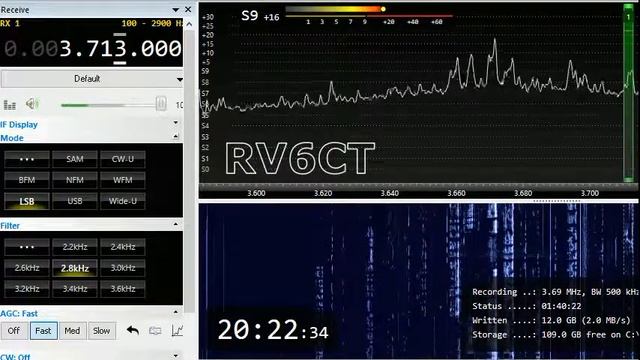The height and width of the screenshot is (360, 640).
Task: Select LSB mode
Action: click(x=27, y=201)
